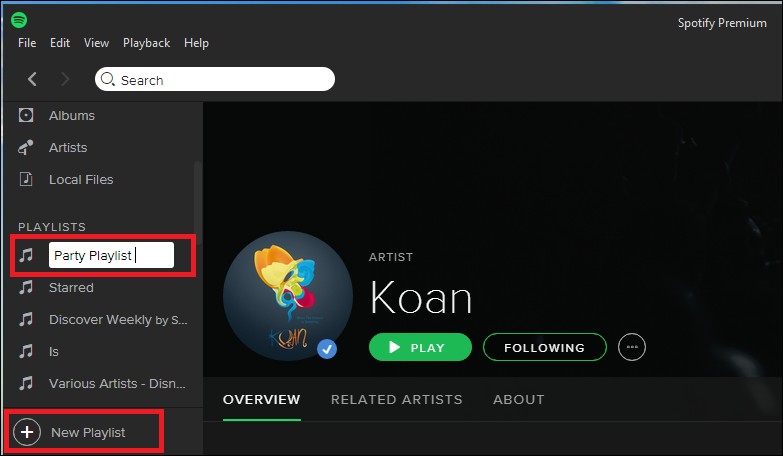This screenshot has height=456, width=783.
Task: Switch to the About tab
Action: pos(518,400)
